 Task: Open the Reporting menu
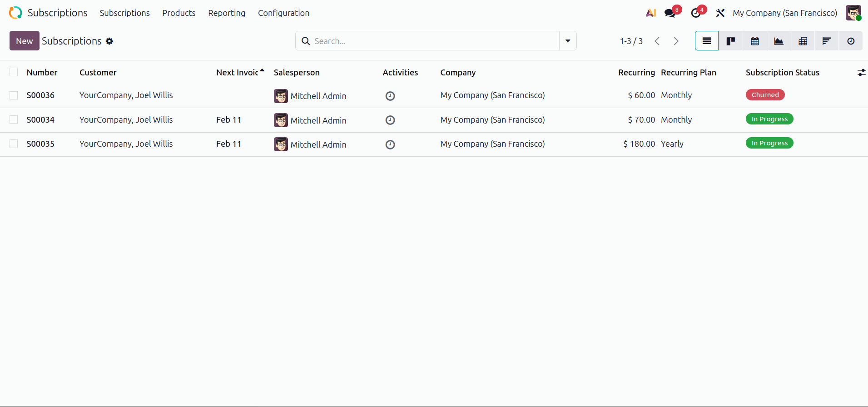point(226,13)
